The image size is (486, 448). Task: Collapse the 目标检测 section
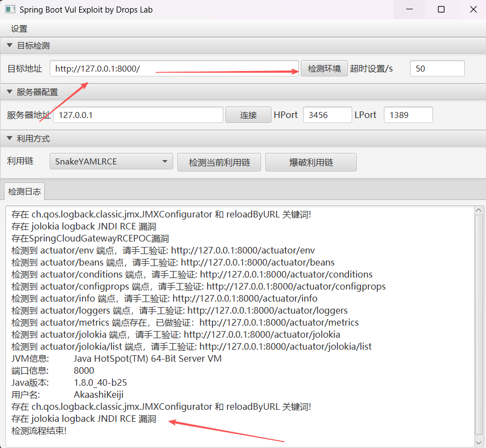[x=10, y=45]
